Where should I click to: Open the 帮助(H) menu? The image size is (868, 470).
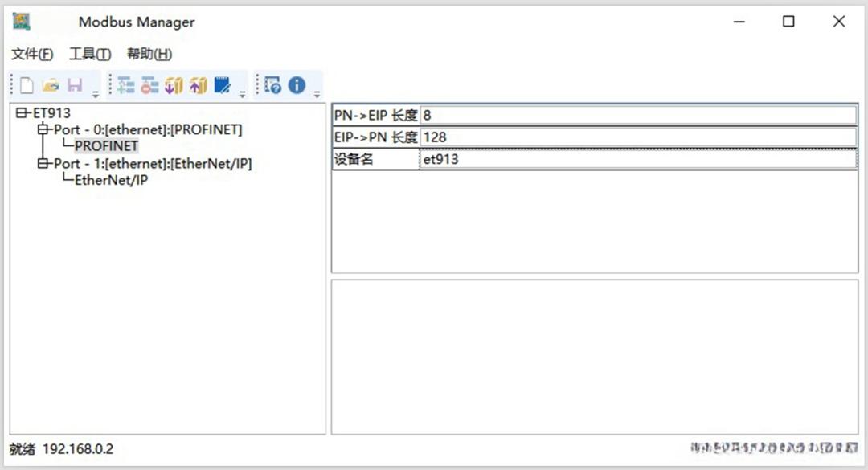(149, 54)
